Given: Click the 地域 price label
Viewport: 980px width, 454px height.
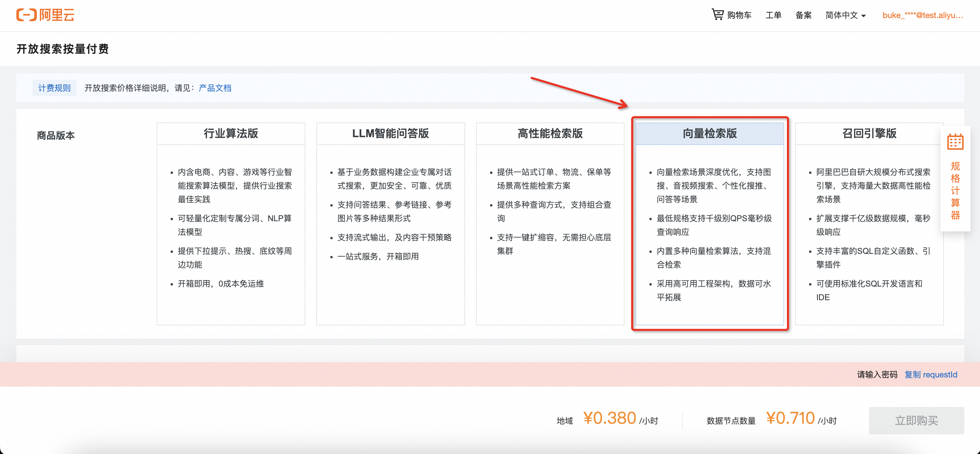Looking at the screenshot, I should pos(565,421).
